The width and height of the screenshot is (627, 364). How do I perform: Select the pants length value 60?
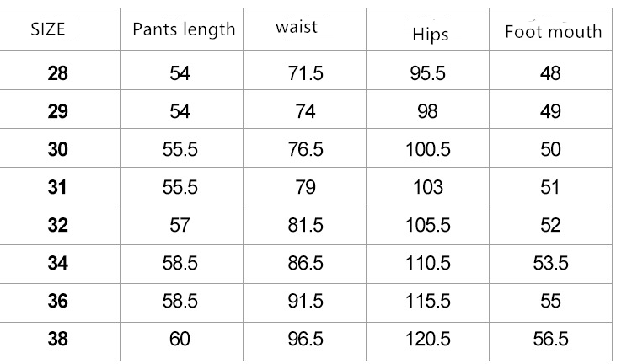(180, 340)
